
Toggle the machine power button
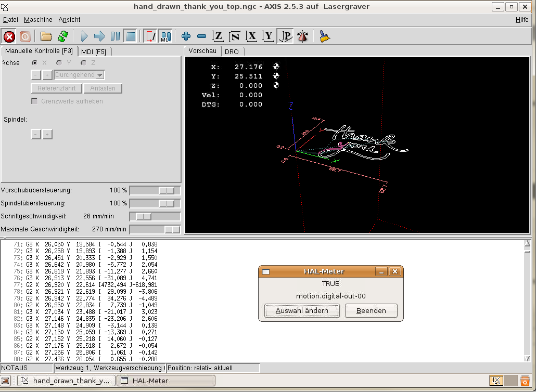pyautogui.click(x=25, y=36)
